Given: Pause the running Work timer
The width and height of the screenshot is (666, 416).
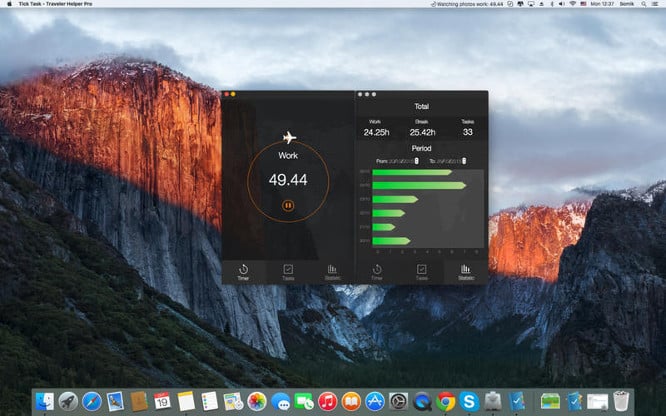Looking at the screenshot, I should point(288,206).
